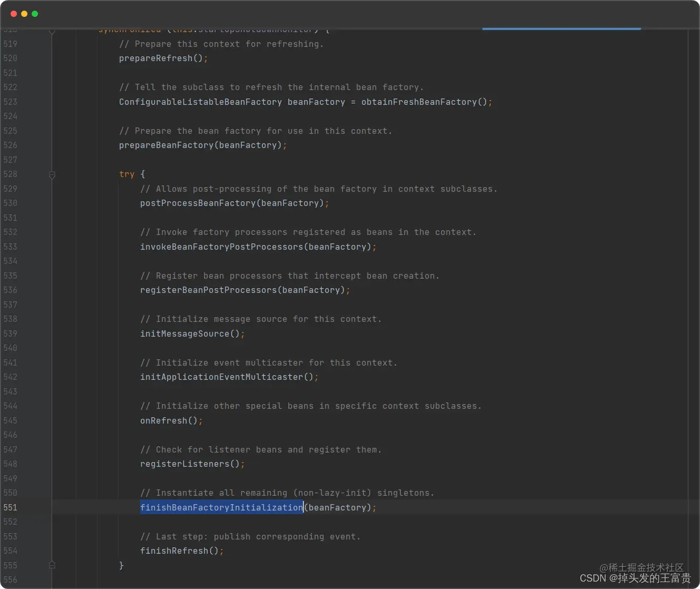Click the obtainFreshBeanFactory() call
The image size is (700, 589).
(x=427, y=102)
